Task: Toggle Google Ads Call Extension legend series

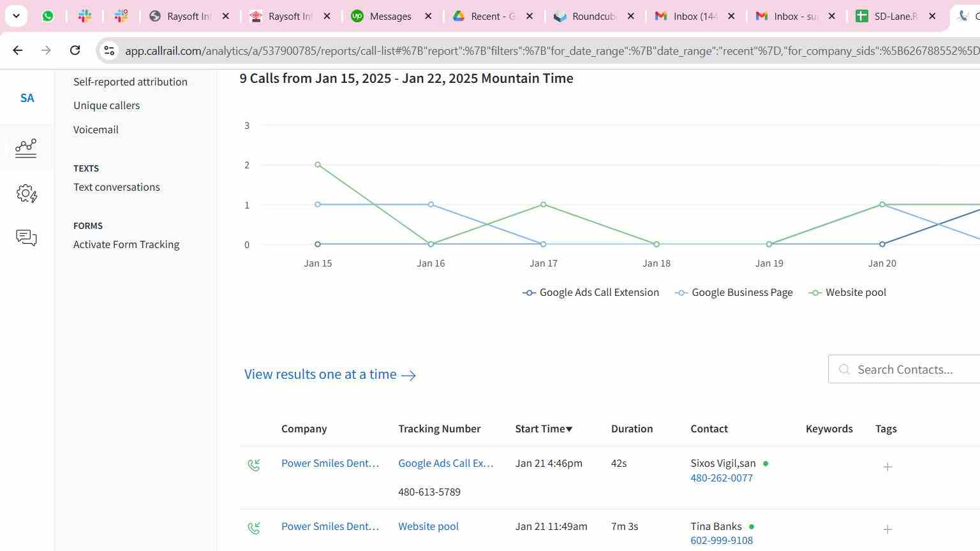Action: pyautogui.click(x=591, y=293)
